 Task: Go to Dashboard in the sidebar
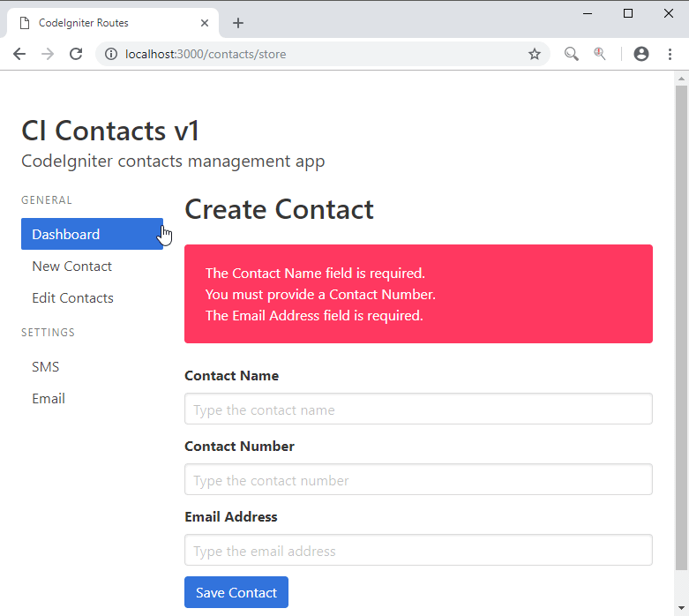pyautogui.click(x=92, y=234)
